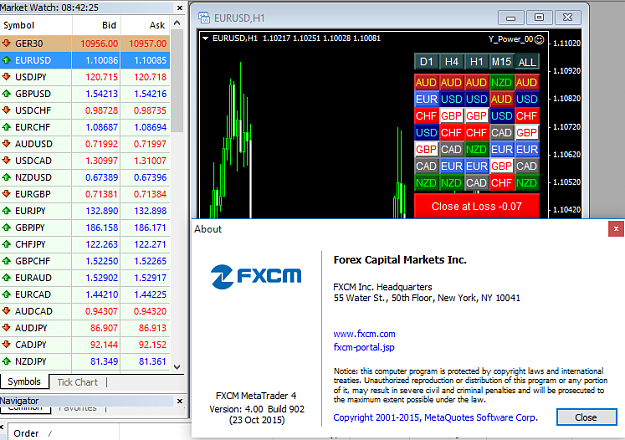The height and width of the screenshot is (440, 625).
Task: Click the up arrow icon beside CHFJPY
Action: click(x=6, y=244)
